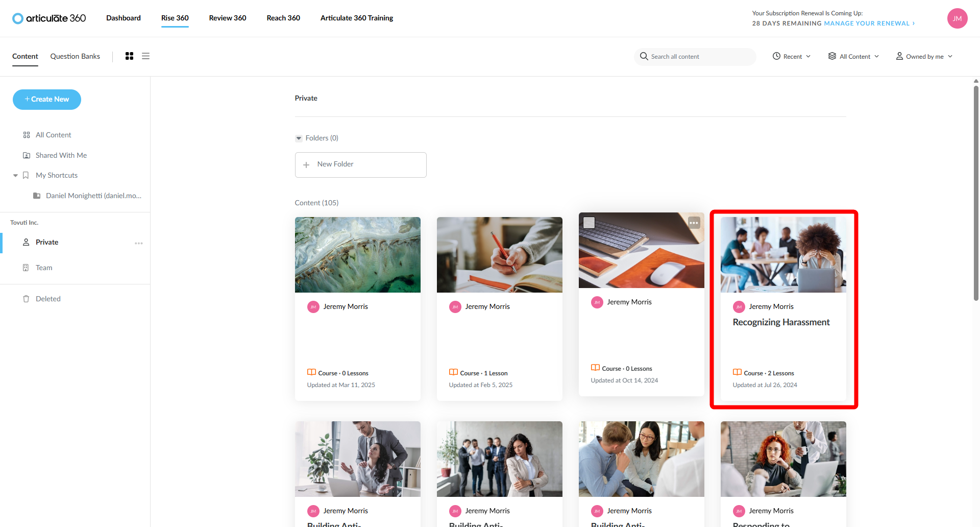Collapse the My Shortcuts tree
Screen dimensions: 980x527
[x=15, y=175]
